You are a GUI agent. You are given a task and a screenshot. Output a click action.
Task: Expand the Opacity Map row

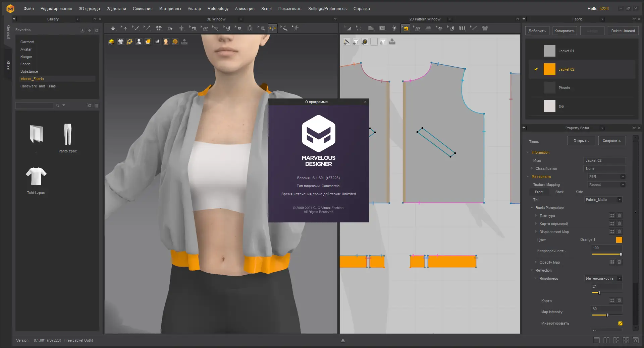point(536,262)
